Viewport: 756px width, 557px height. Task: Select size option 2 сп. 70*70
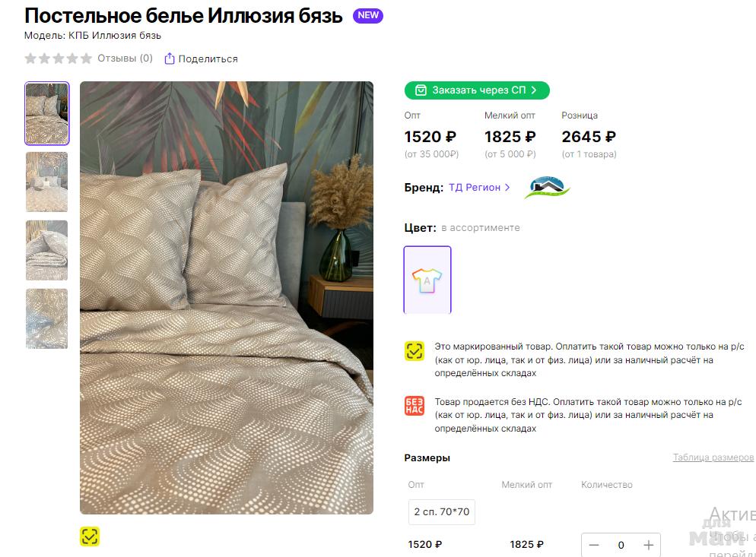pyautogui.click(x=442, y=511)
